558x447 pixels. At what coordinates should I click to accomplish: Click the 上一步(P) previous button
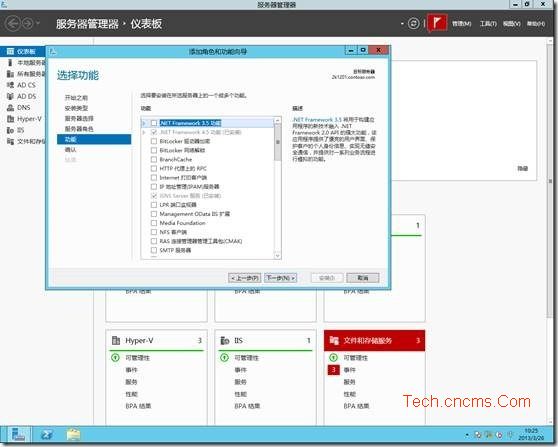coord(244,278)
